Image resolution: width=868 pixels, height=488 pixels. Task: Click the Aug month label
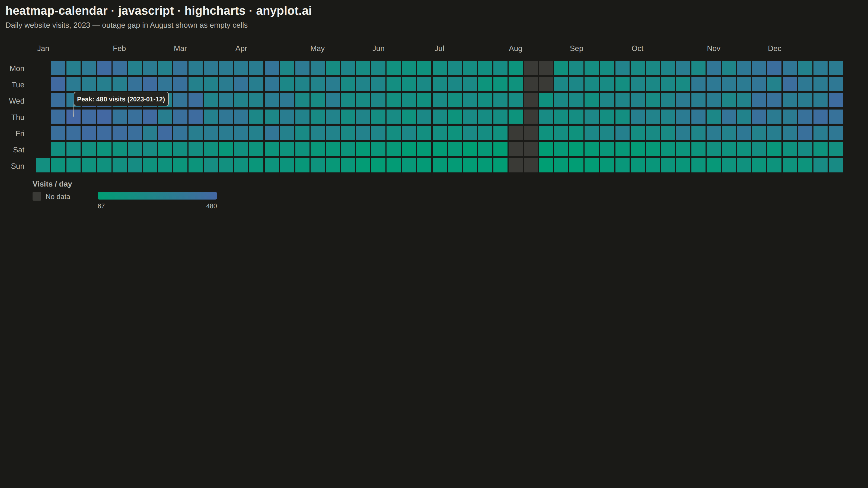tap(515, 49)
